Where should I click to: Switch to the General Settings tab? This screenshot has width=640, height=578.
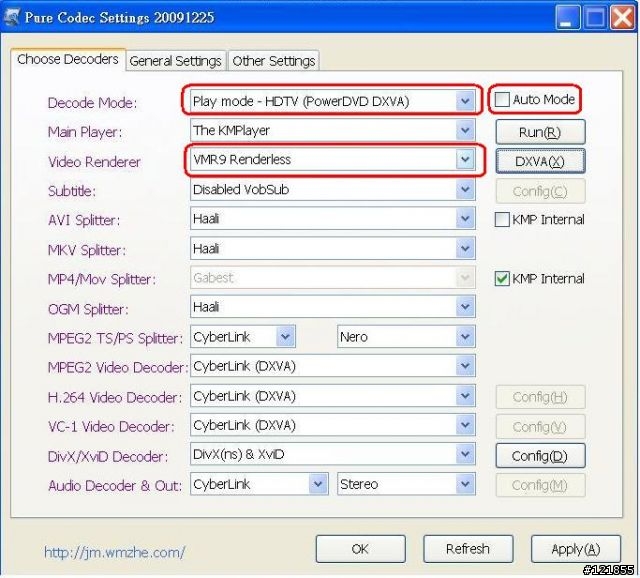[176, 61]
